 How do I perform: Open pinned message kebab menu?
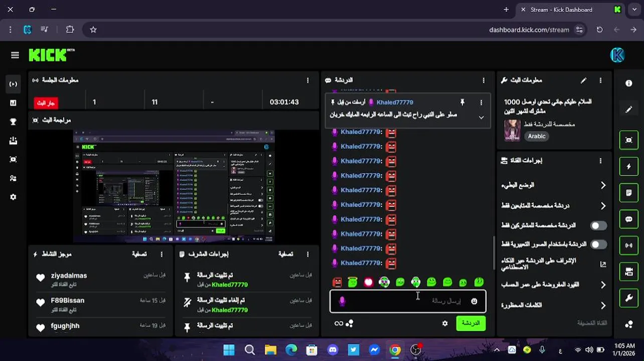481,102
